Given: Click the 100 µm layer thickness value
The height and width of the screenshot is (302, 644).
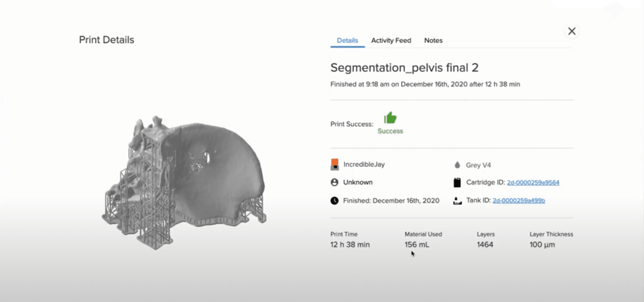Looking at the screenshot, I should point(542,245).
